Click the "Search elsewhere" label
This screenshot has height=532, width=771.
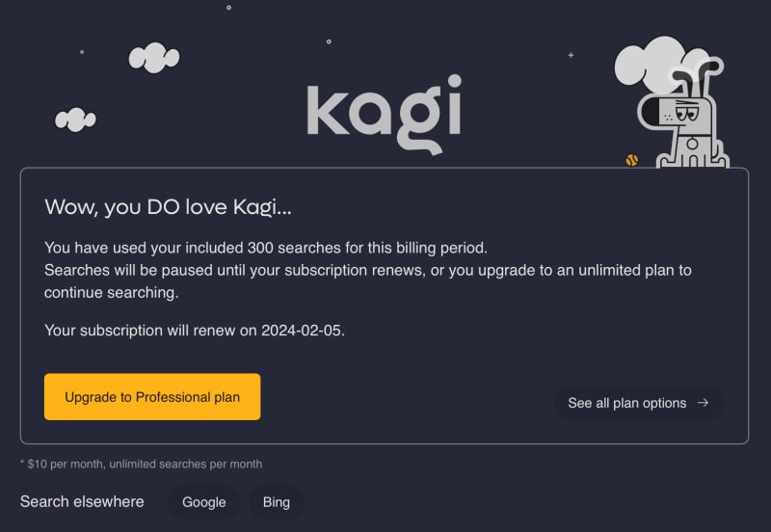(x=82, y=501)
